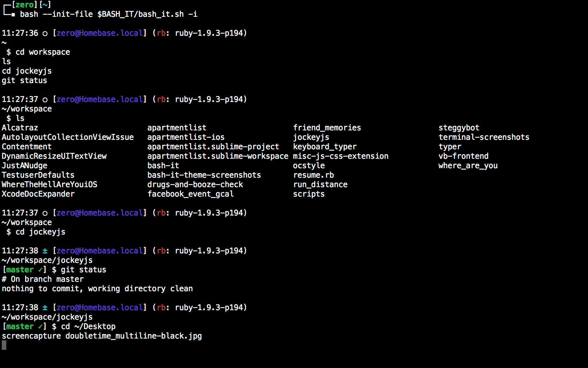Click the bash-it-theme-screenshots entry
Screen dimensions: 588x368
[x=204, y=175]
